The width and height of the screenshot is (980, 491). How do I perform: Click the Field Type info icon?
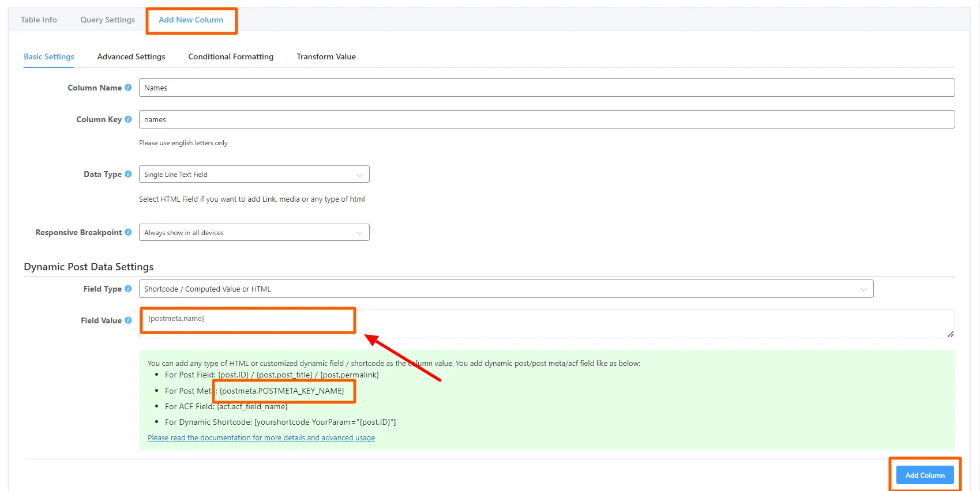coord(128,289)
